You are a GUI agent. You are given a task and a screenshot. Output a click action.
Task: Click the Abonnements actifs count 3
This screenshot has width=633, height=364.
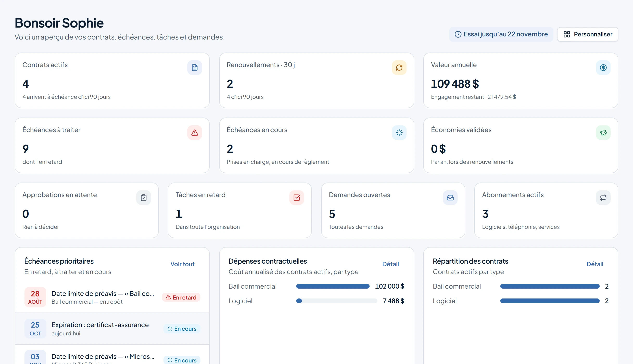coord(485,214)
